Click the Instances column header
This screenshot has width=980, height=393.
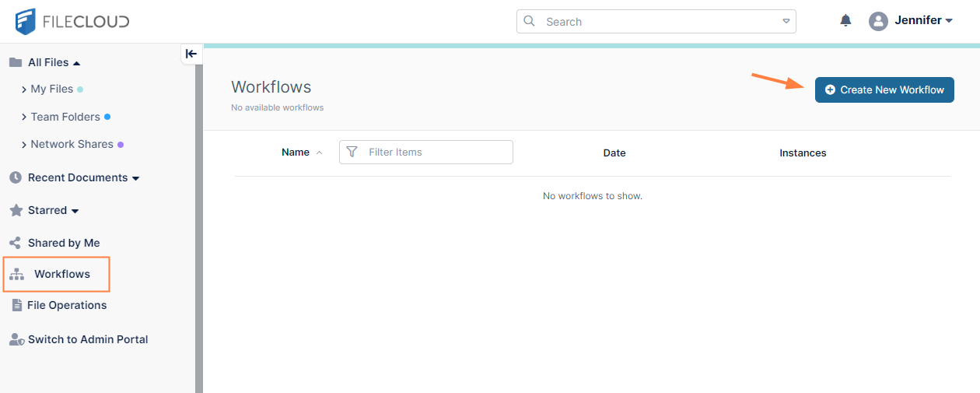coord(803,153)
